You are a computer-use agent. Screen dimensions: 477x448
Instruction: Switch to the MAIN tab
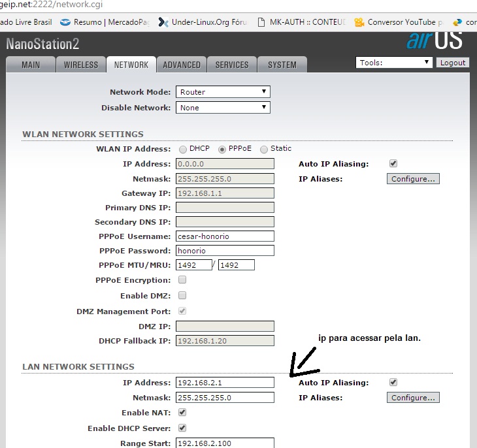31,65
